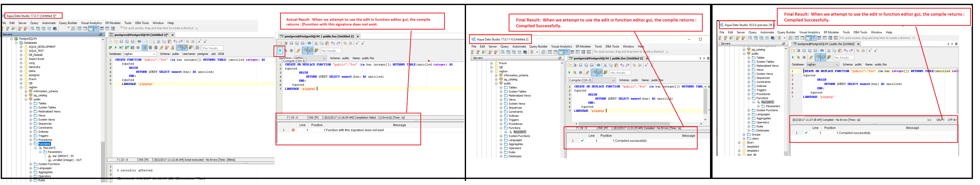Select 'Import Excel' in the Servers tree

point(36,59)
